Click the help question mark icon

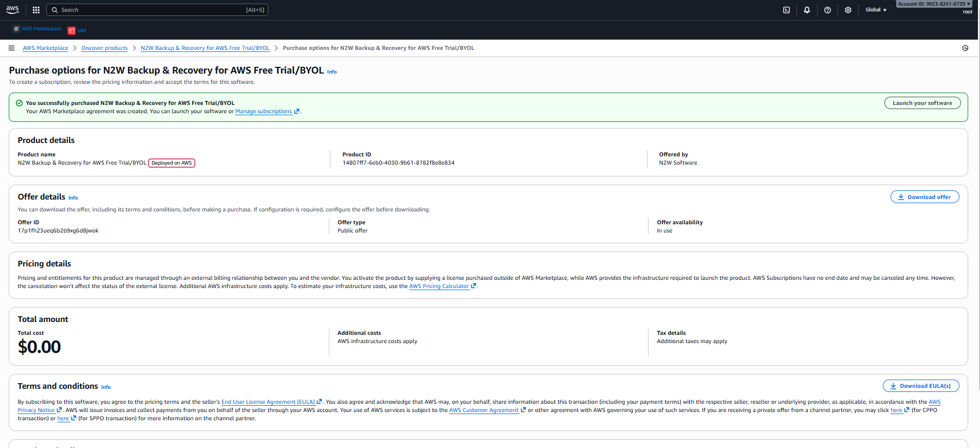pyautogui.click(x=827, y=10)
